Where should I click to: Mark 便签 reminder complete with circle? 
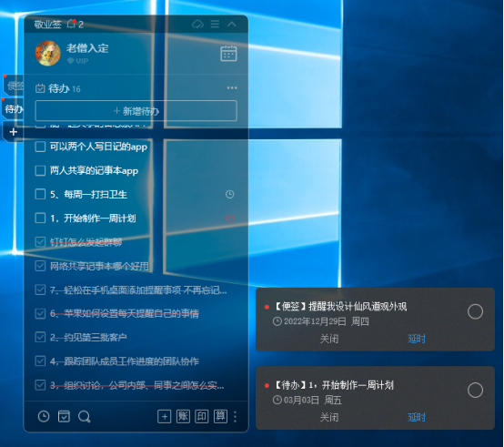click(x=475, y=311)
